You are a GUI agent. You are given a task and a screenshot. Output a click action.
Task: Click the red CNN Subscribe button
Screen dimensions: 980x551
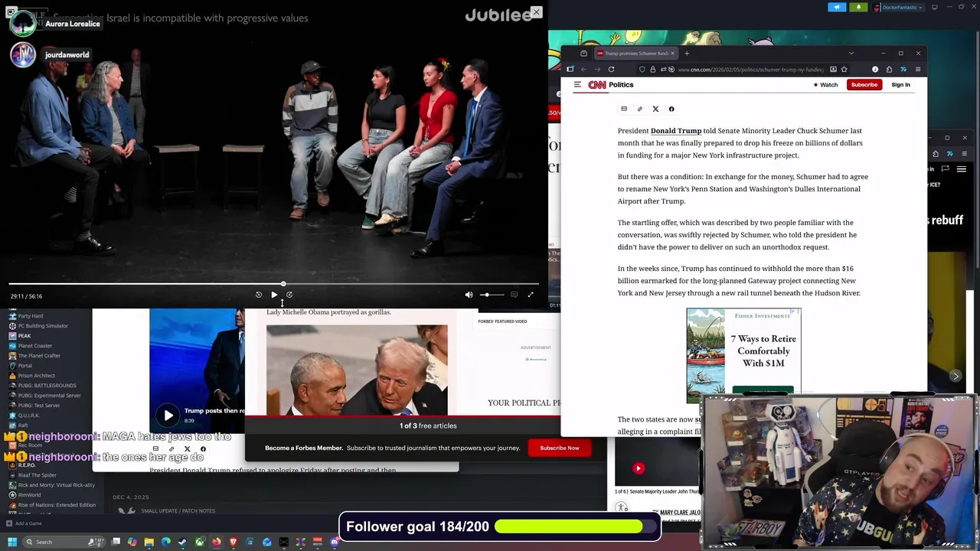(x=864, y=85)
